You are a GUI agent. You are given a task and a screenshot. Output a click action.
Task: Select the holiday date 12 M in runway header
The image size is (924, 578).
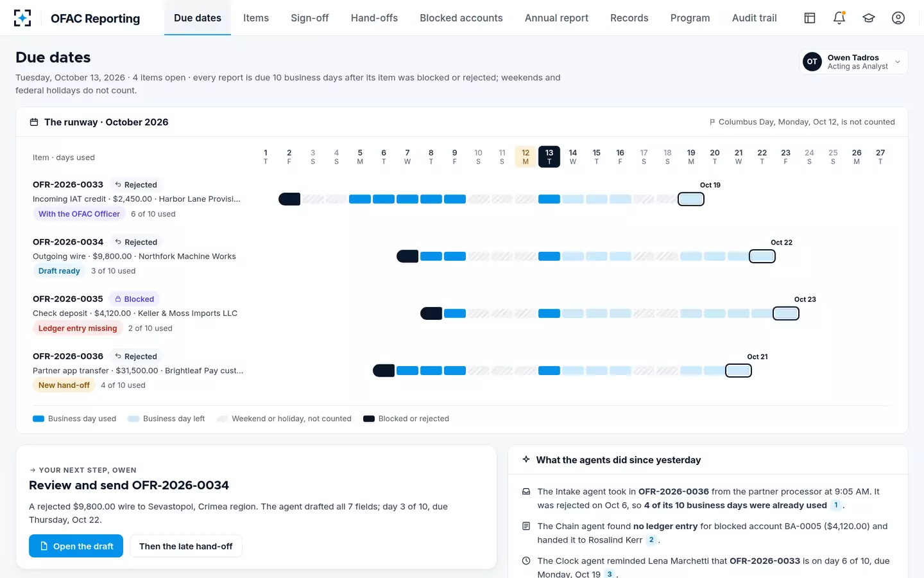(526, 157)
